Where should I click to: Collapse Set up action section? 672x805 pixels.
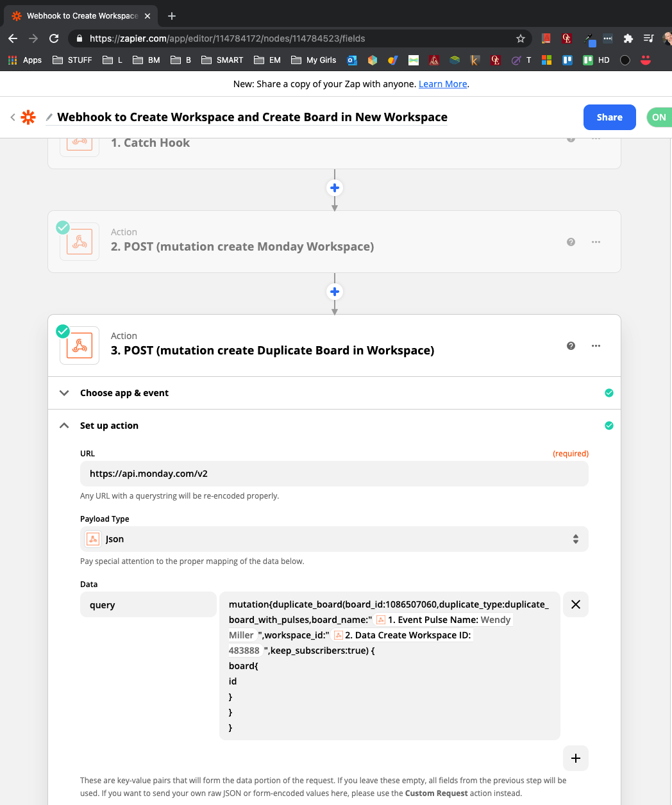(x=335, y=426)
